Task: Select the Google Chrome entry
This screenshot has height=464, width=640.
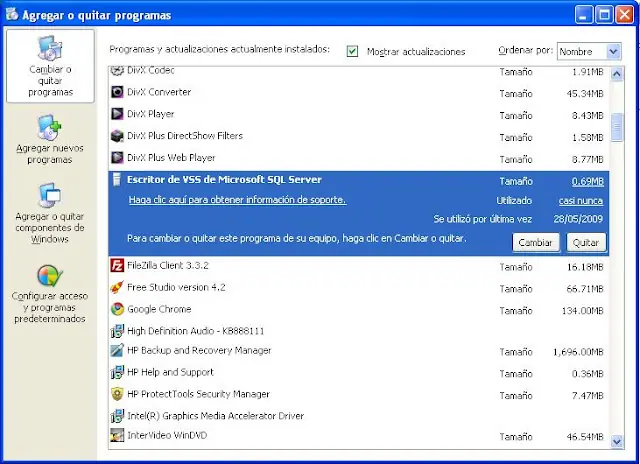Action: (x=359, y=310)
